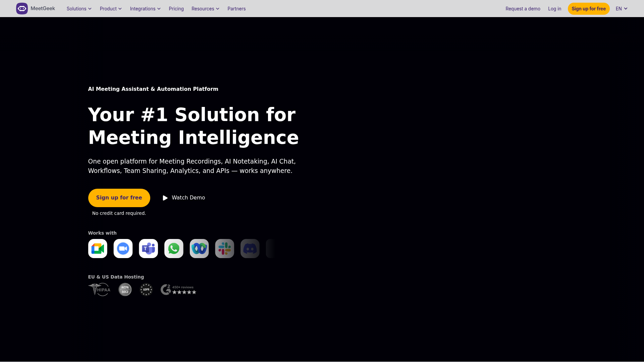Click the Watch Demo play icon
The image size is (644, 362).
[165, 198]
